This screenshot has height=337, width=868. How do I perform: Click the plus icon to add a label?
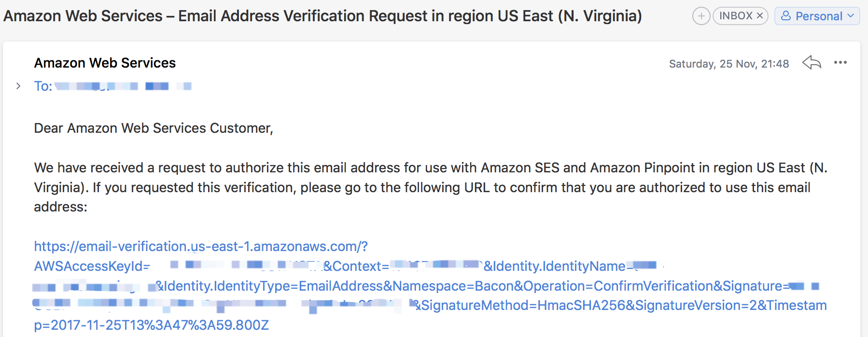click(701, 16)
